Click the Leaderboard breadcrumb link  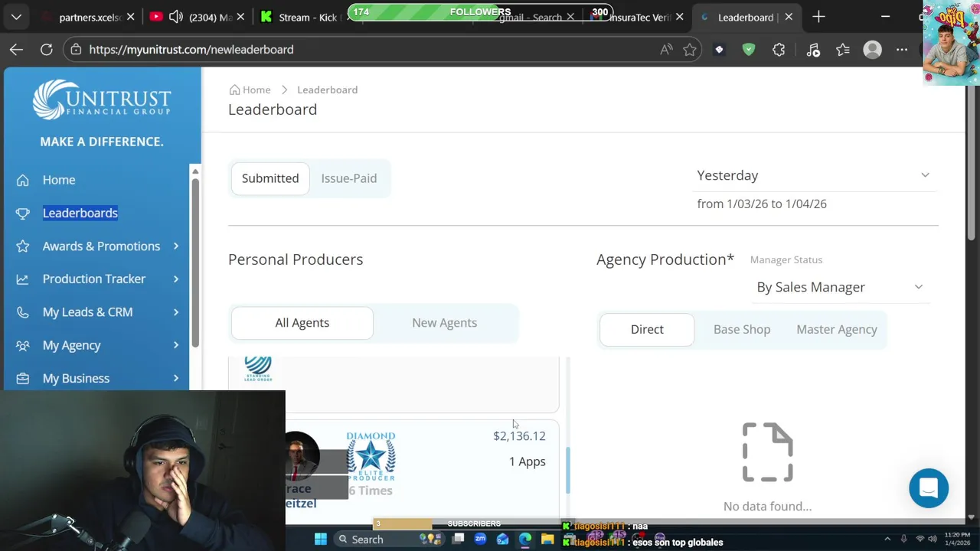pyautogui.click(x=328, y=90)
